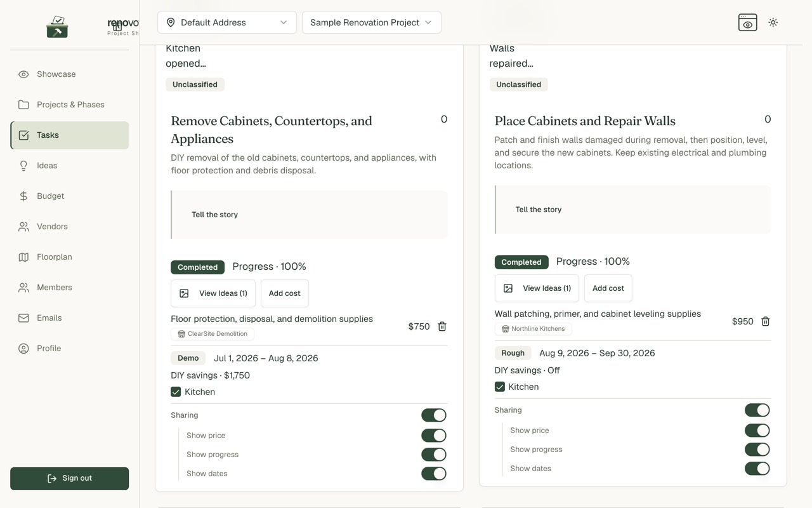Image resolution: width=812 pixels, height=508 pixels.
Task: Click the Northline Kitchens vendor tag
Action: tap(533, 329)
